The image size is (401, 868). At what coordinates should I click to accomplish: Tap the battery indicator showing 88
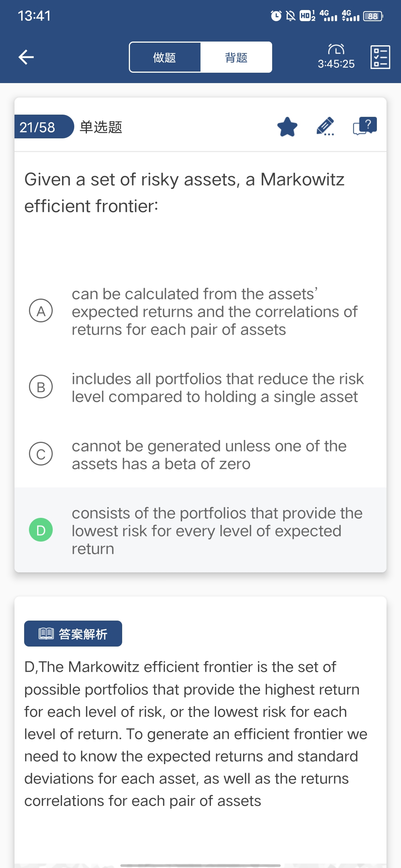point(373,16)
